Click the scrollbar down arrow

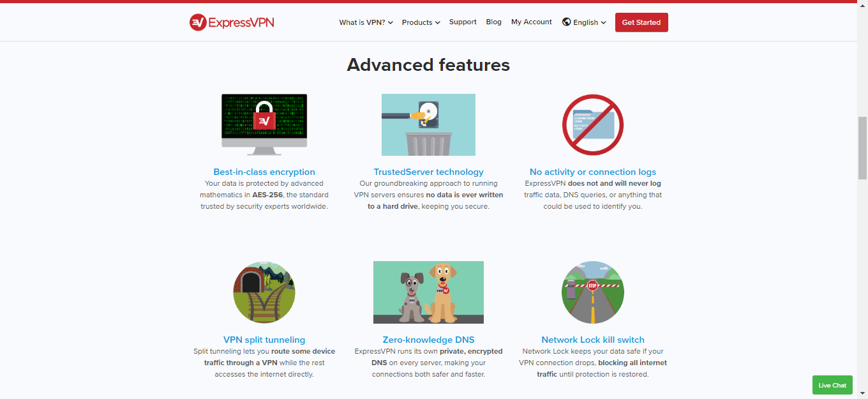pyautogui.click(x=862, y=393)
